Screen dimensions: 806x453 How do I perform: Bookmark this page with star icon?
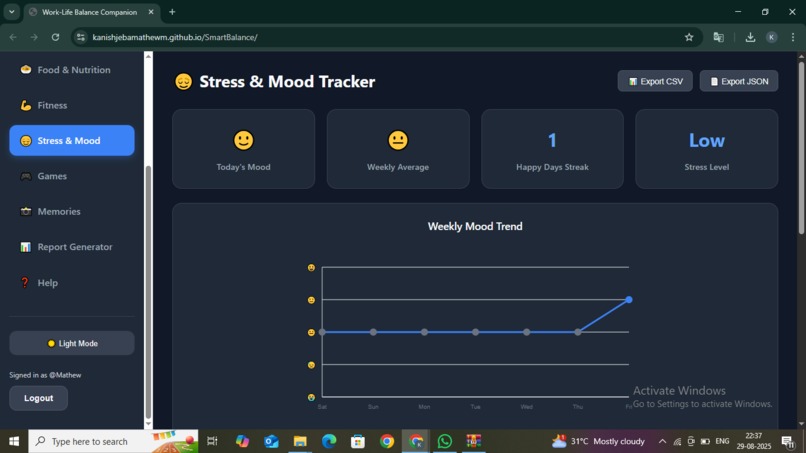tap(689, 37)
